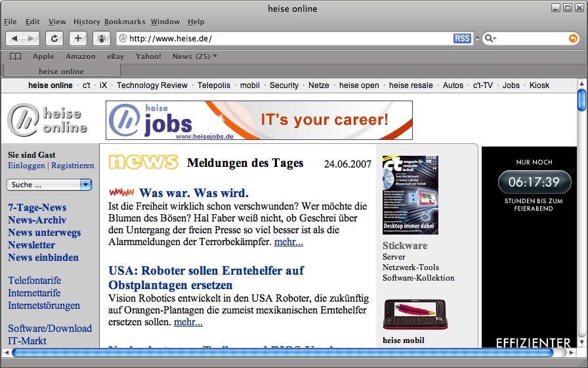Click the yellow news logo graphic
The width and height of the screenshot is (588, 368).
tap(143, 162)
